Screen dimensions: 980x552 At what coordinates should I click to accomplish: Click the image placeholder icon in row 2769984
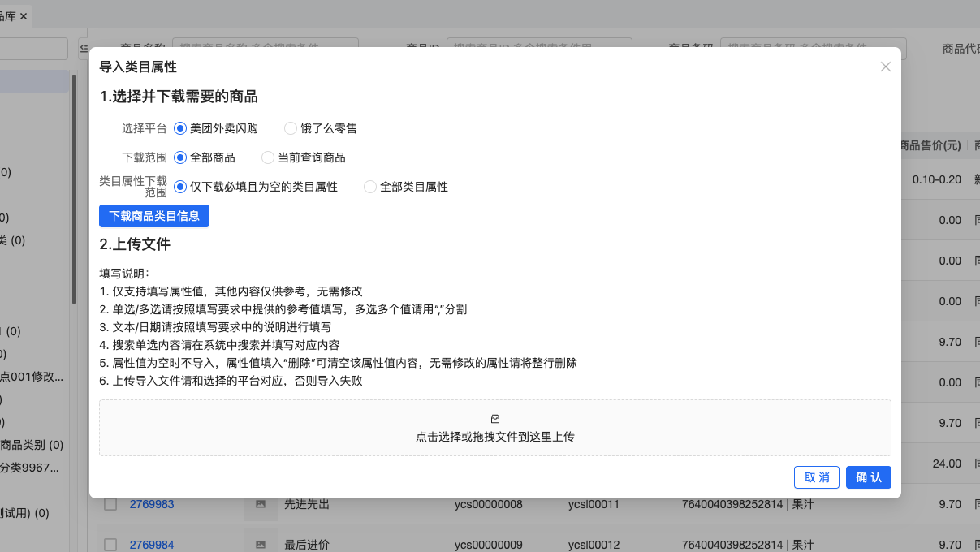(261, 545)
